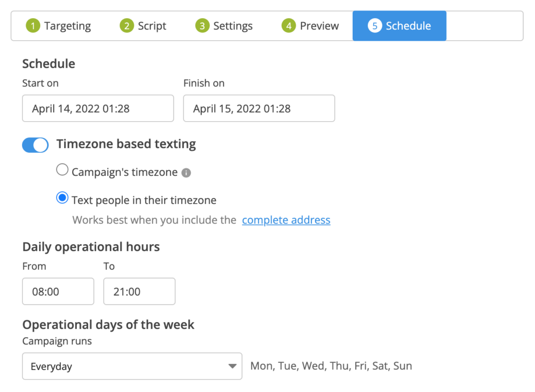Follow the complete address link
The image size is (535, 392).
tap(286, 220)
